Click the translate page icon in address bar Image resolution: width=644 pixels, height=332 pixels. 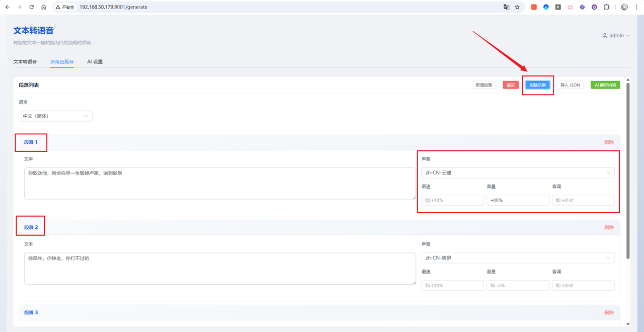506,7
